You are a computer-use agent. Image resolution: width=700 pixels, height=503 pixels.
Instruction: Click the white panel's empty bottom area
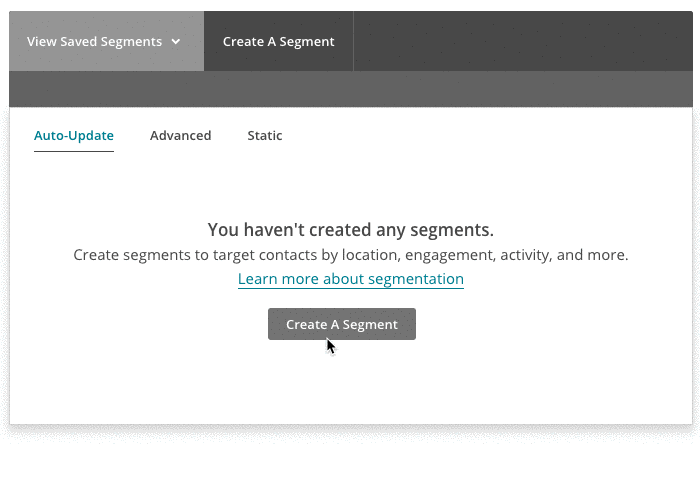351,390
